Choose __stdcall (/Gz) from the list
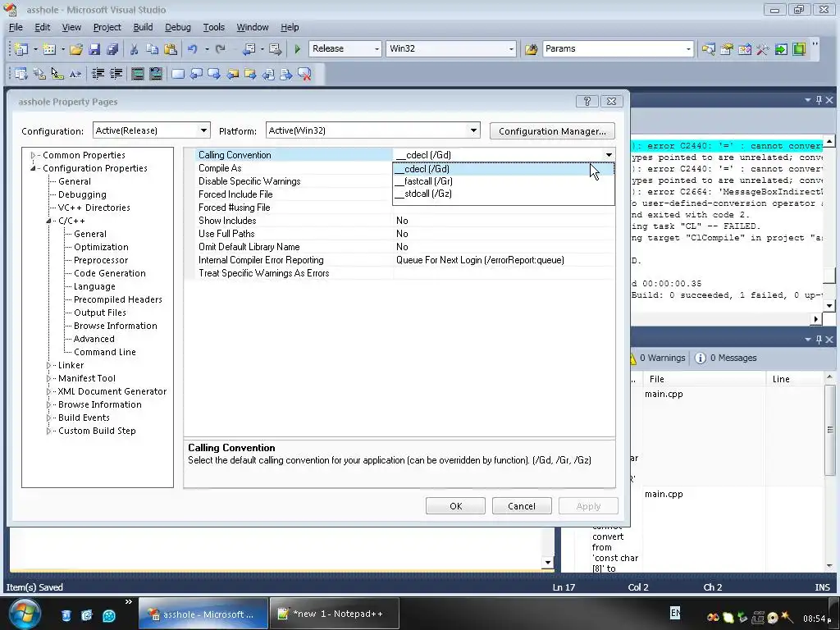This screenshot has width=840, height=630. pos(504,194)
